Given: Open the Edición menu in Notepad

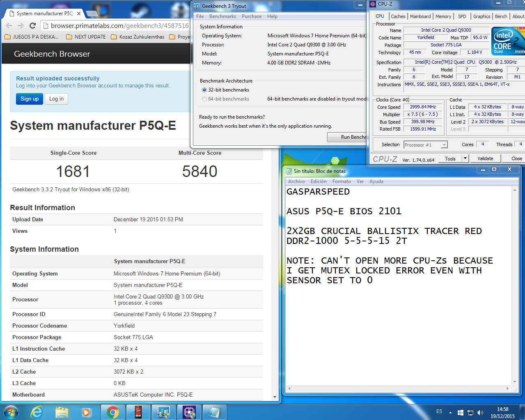Looking at the screenshot, I should click(319, 181).
